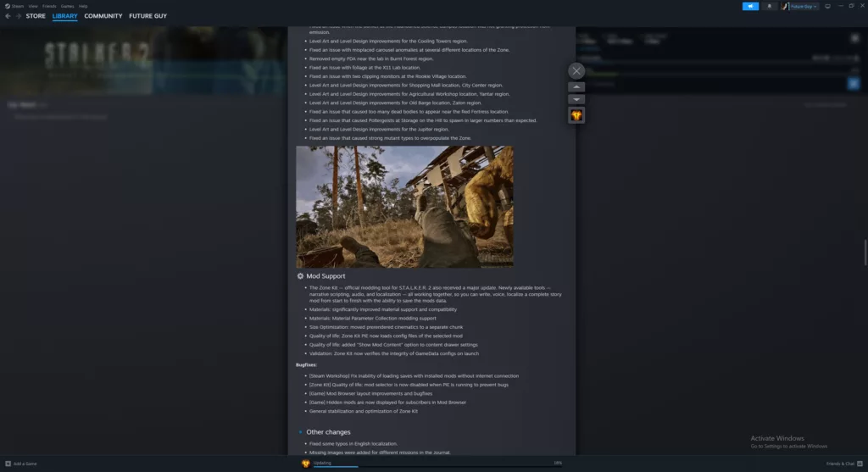Click 'Size Optimization: moved prerendered cinematics' line
This screenshot has width=868, height=472.
[x=386, y=327]
